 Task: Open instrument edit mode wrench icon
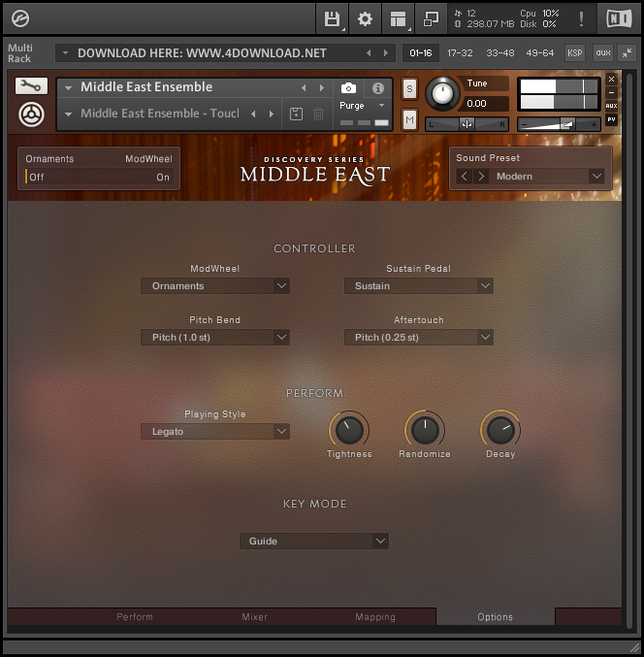(31, 86)
